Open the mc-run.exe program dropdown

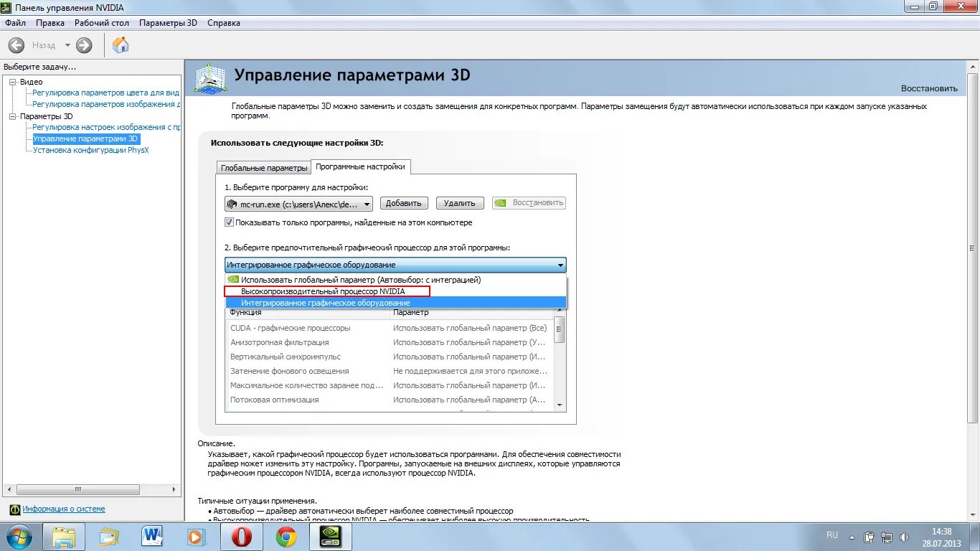point(298,204)
